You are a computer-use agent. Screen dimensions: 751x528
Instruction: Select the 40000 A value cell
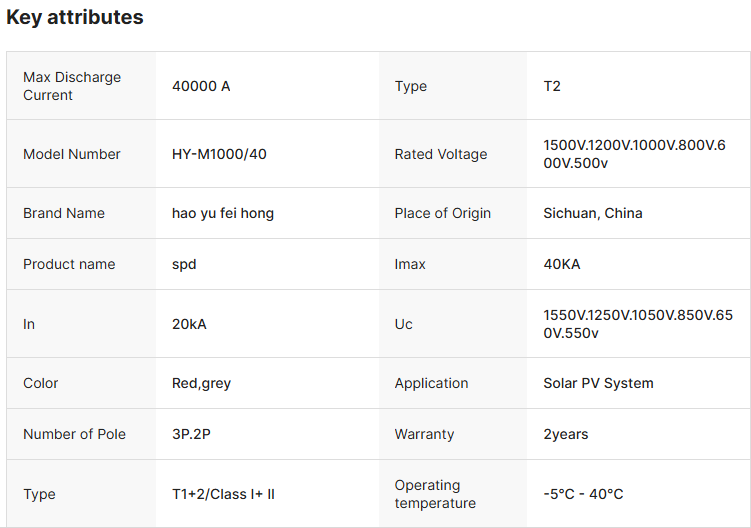(201, 86)
